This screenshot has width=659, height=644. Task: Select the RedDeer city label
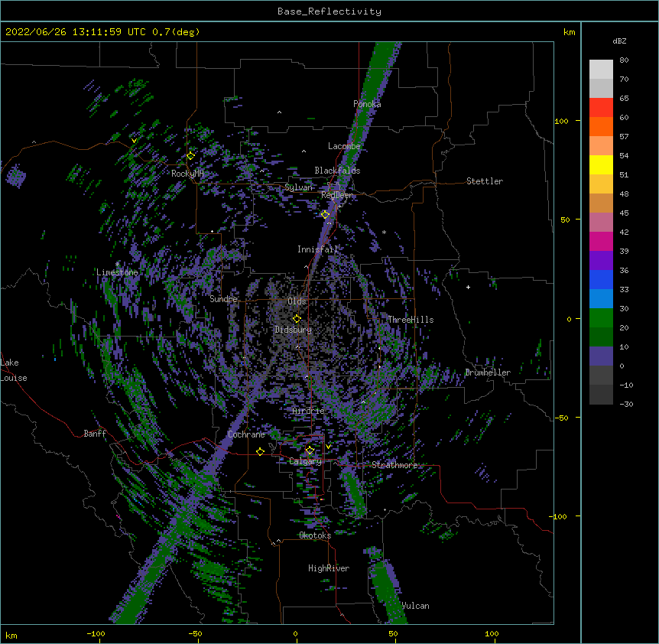pyautogui.click(x=336, y=195)
